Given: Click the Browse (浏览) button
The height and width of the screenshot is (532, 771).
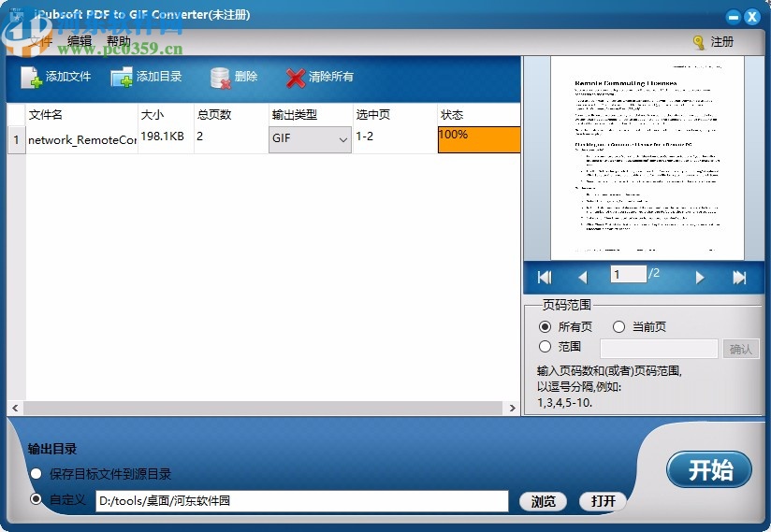Looking at the screenshot, I should click(543, 501).
